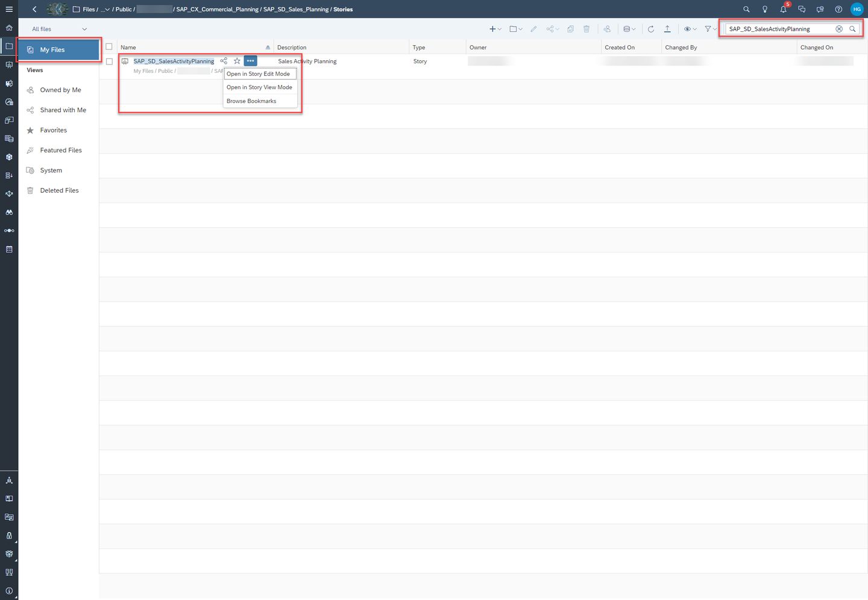
Task: Go to SAP_CX_Commercial_Planning breadcrumb folder
Action: [x=217, y=9]
